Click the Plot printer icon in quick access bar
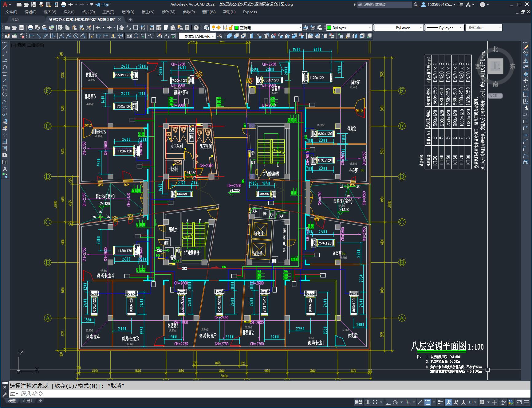This screenshot has height=408, width=532. pyautogui.click(x=63, y=5)
